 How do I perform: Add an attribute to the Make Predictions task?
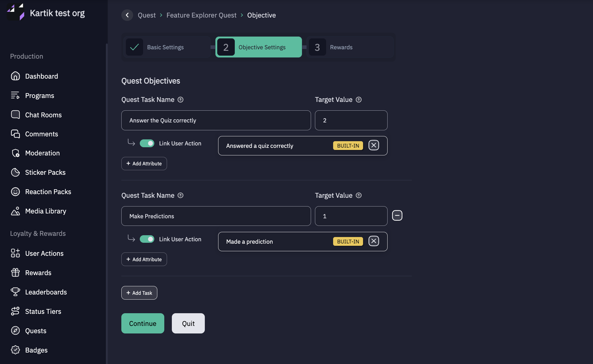(144, 259)
